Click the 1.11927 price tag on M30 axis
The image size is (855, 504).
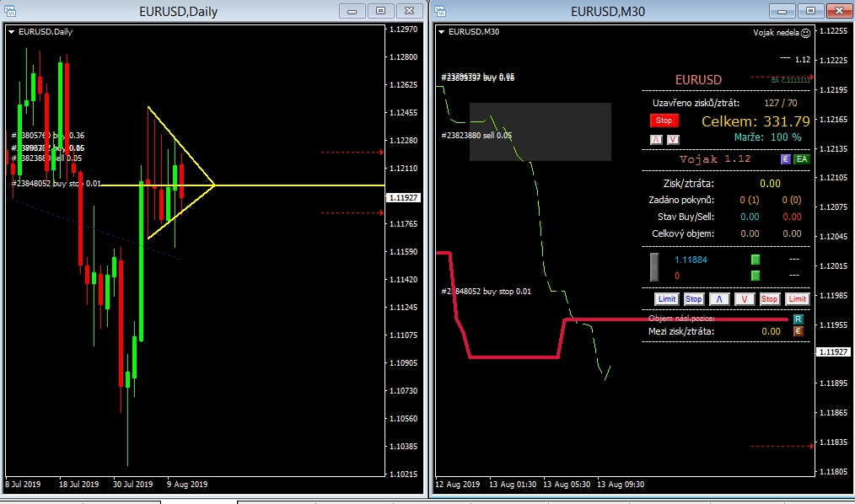834,352
